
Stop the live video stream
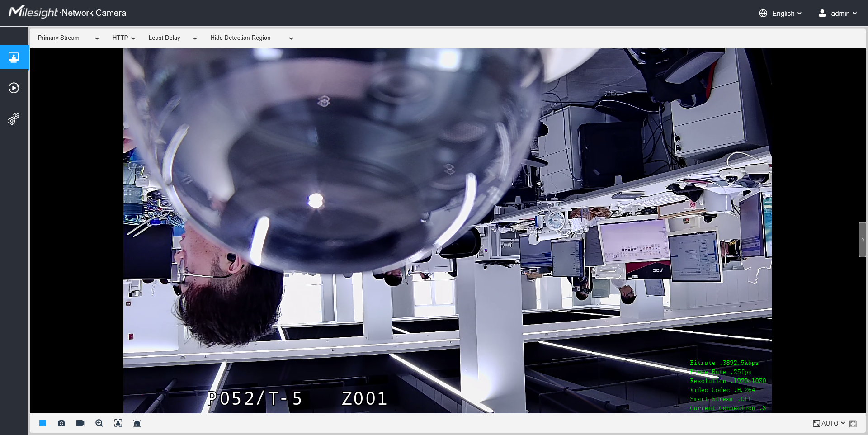pyautogui.click(x=42, y=423)
